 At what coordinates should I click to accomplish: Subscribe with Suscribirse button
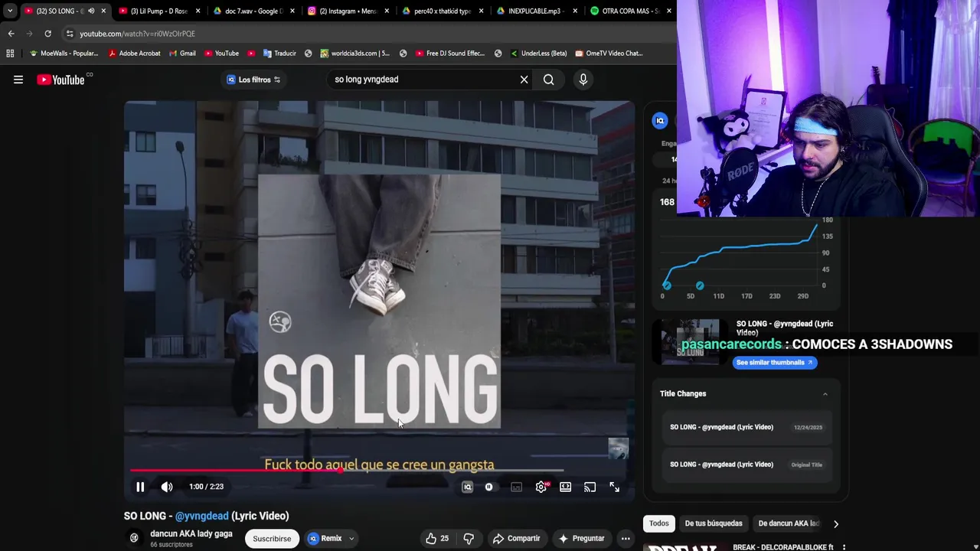coord(272,539)
